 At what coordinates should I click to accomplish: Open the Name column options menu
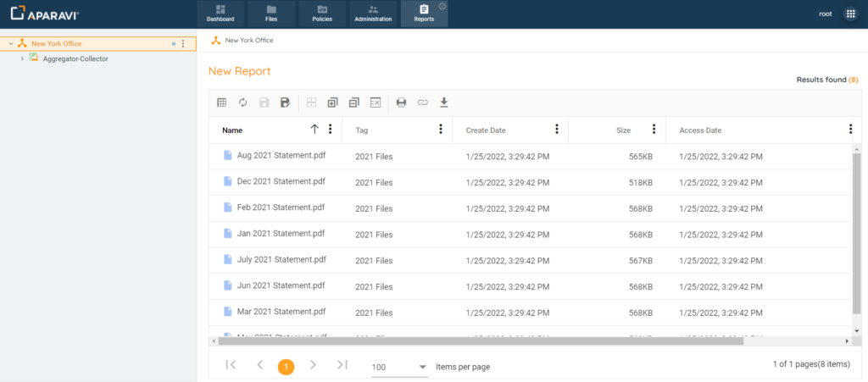(x=330, y=130)
